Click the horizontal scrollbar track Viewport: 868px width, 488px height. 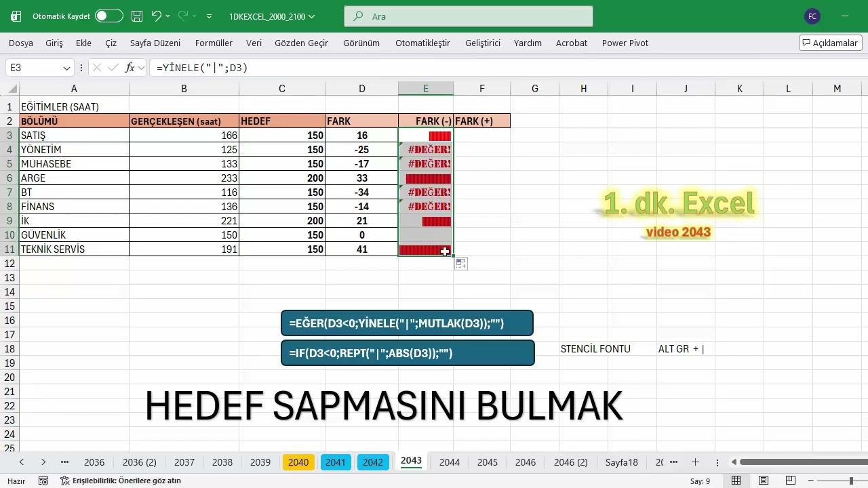click(x=804, y=462)
